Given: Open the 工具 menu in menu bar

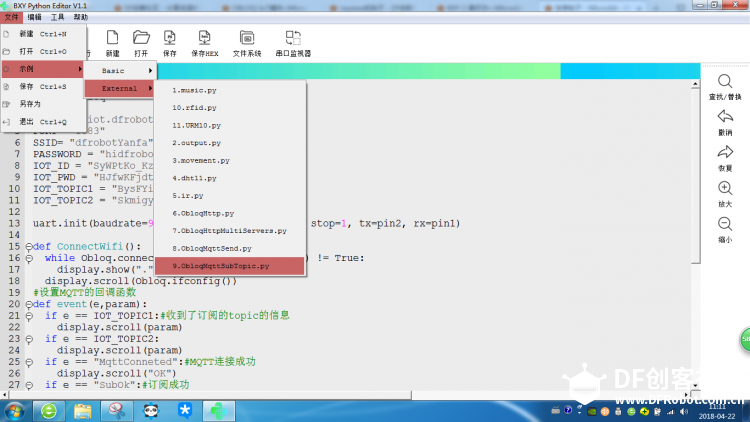Looking at the screenshot, I should (x=57, y=17).
